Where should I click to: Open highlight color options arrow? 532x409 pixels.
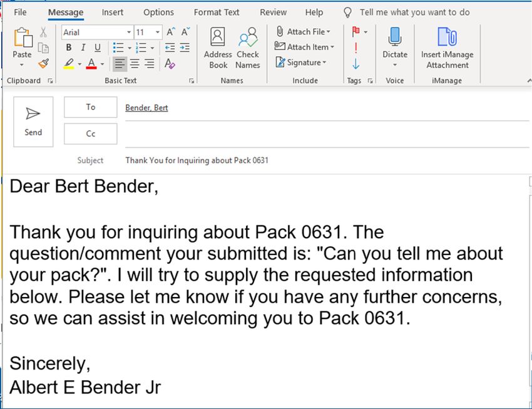(x=79, y=64)
